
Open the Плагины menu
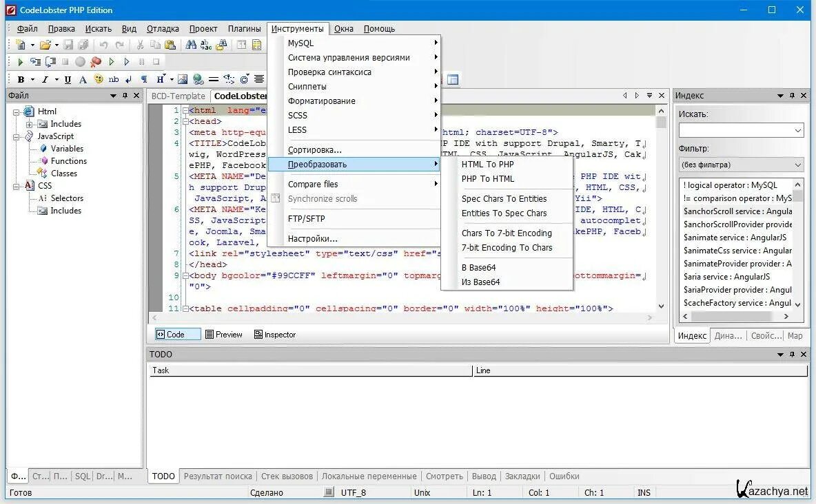tap(244, 29)
